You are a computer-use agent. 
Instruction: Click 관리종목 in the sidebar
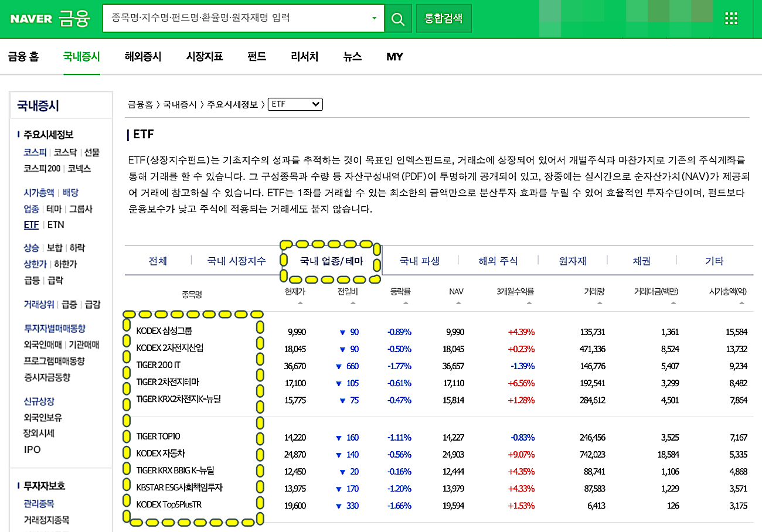(39, 504)
